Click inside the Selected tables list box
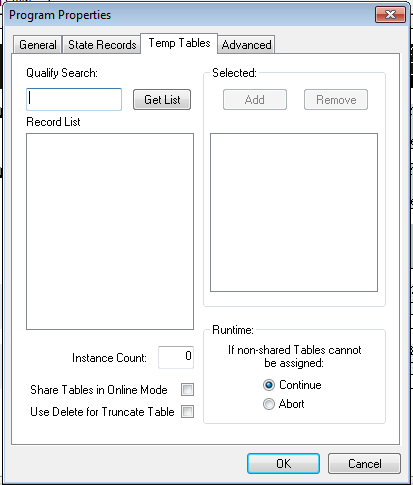 294,213
